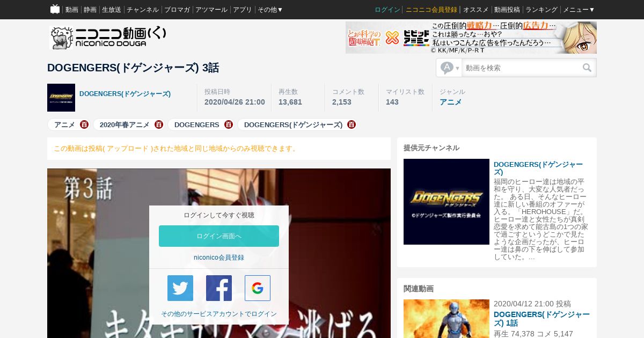The image size is (644, 338).
Task: Open the 動画 top navigation item
Action: tap(72, 10)
